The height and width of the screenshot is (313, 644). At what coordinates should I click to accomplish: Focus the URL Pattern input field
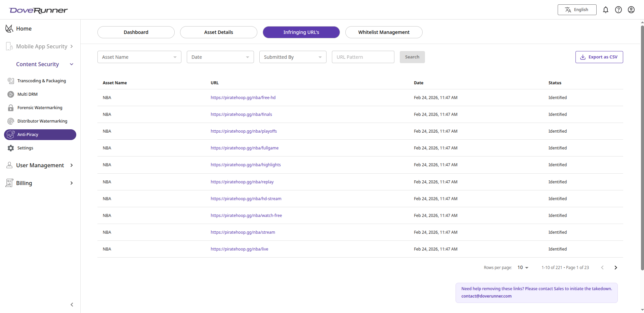pos(363,57)
